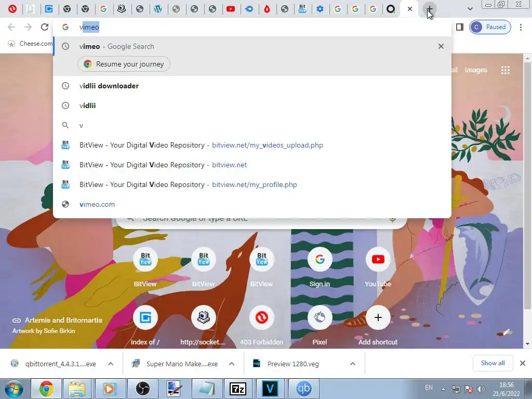Open the http://socket shortcut
This screenshot has width=532, height=399.
point(203,326)
